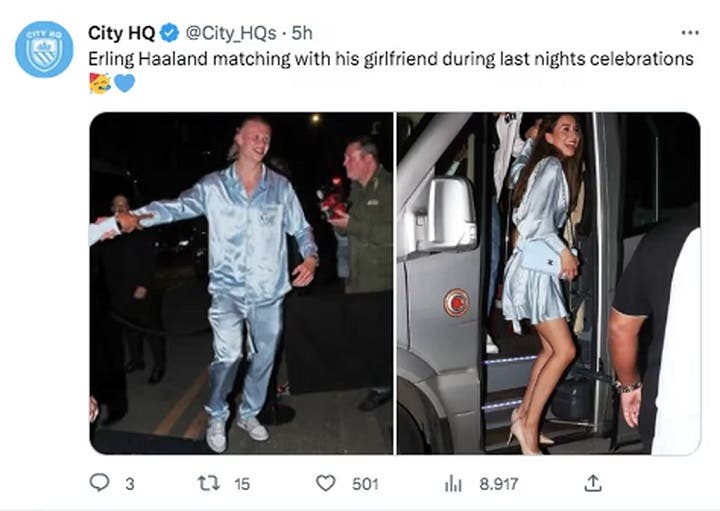720x511 pixels.
Task: Click the retweet arrows icon
Action: [x=209, y=483]
